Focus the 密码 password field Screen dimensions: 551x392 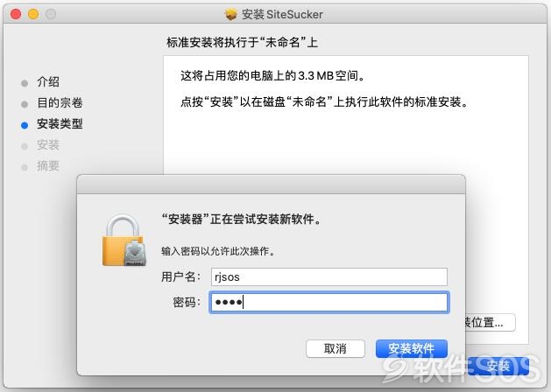[328, 302]
